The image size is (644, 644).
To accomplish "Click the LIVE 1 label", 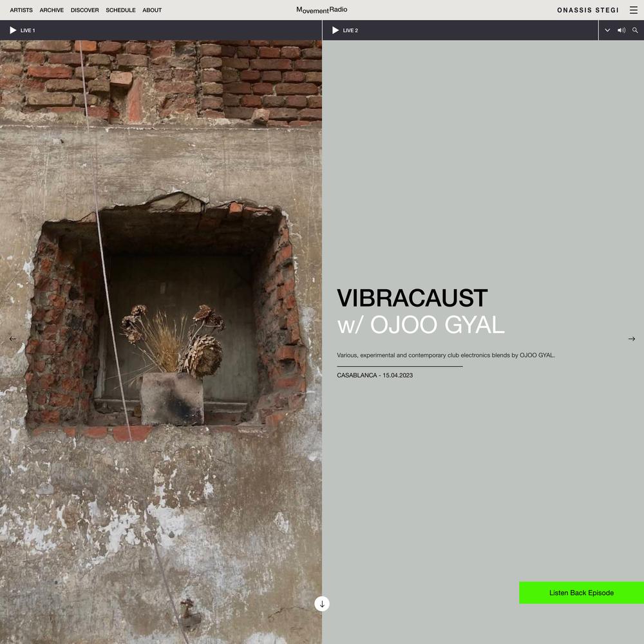I will click(28, 30).
